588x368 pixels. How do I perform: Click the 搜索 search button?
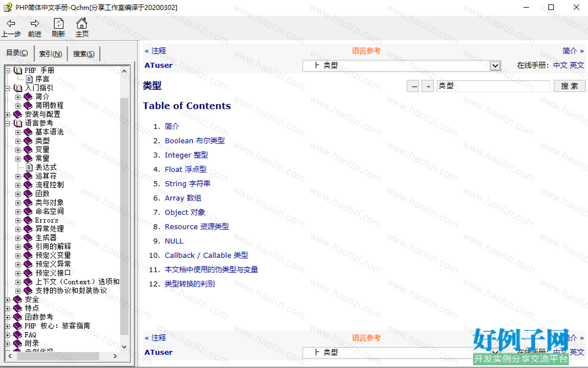click(569, 86)
